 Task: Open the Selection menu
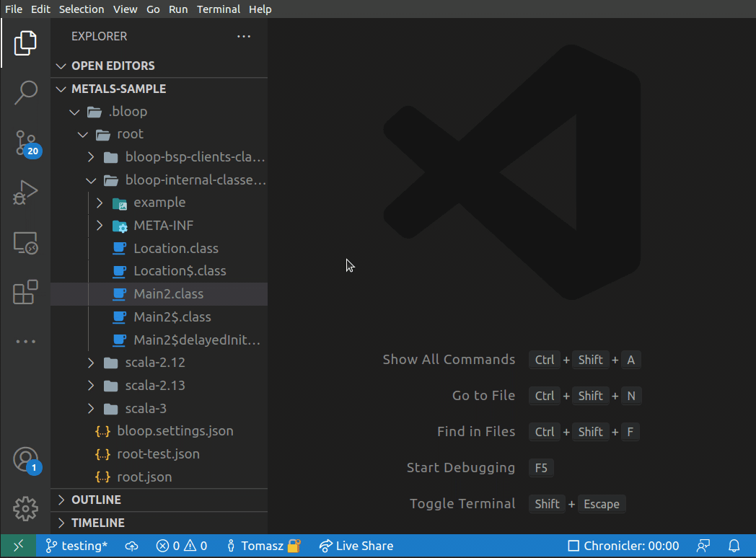(x=82, y=9)
